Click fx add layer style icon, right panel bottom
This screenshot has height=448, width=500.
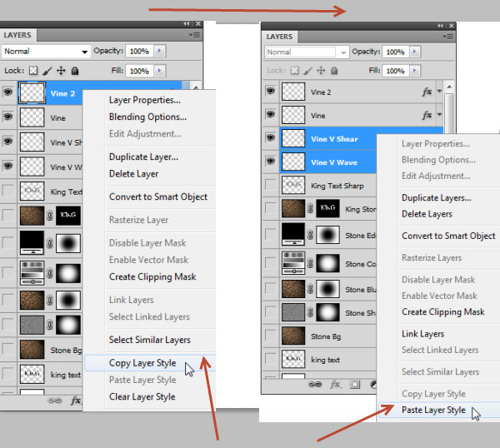click(x=336, y=384)
